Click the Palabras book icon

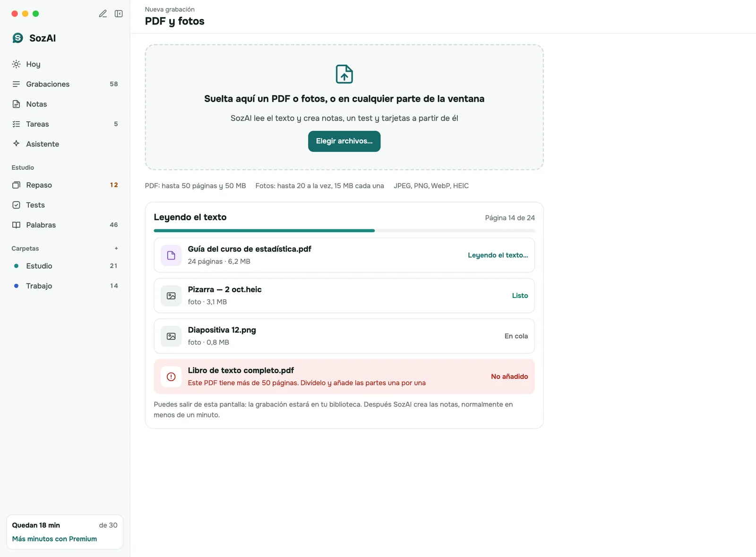[x=16, y=225]
